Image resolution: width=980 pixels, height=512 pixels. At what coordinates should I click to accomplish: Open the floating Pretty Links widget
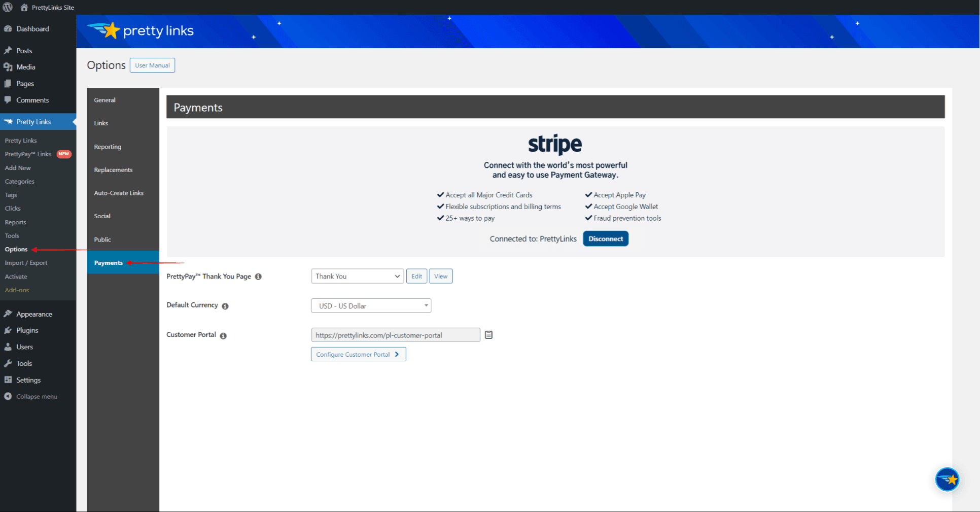pyautogui.click(x=947, y=479)
